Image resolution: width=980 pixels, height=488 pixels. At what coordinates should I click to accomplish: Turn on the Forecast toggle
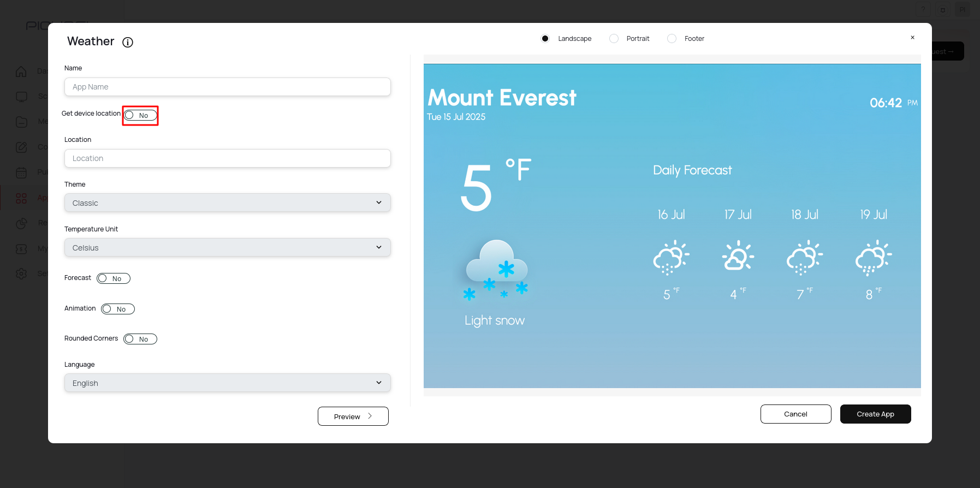114,278
